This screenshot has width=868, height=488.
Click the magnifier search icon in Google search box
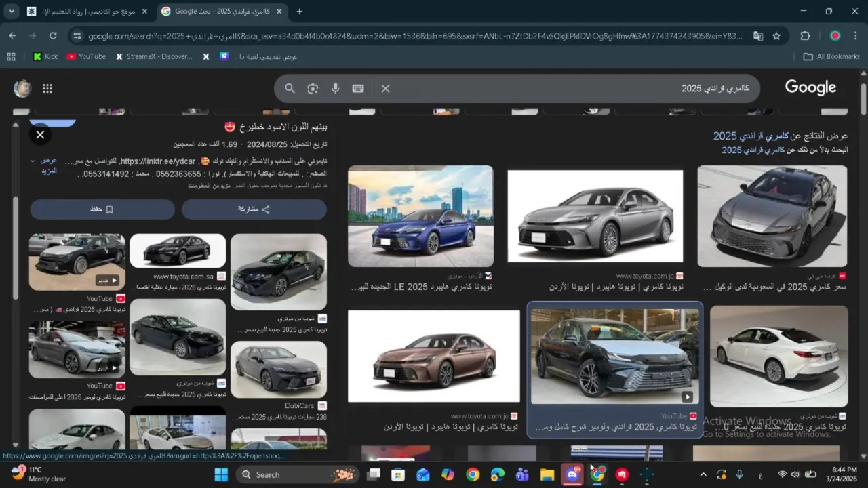[x=290, y=89]
